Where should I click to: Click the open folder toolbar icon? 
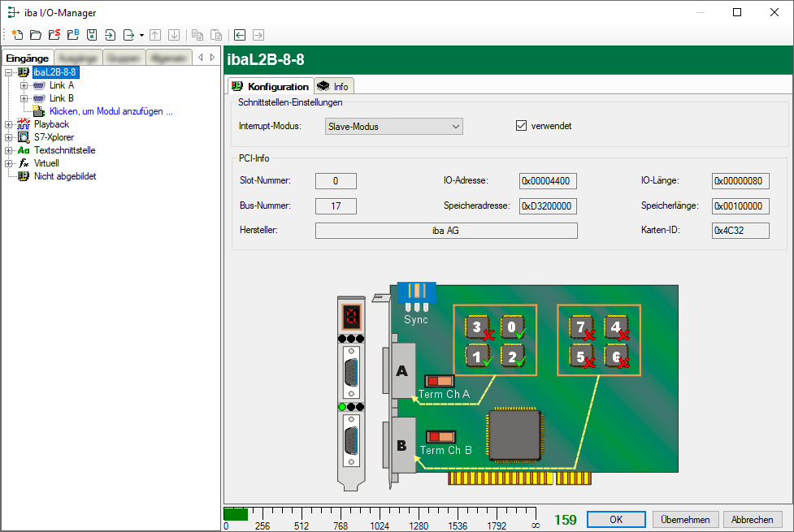point(35,35)
